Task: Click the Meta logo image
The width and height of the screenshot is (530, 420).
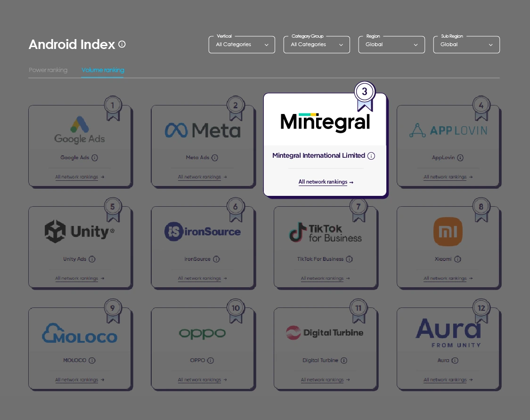Action: (x=203, y=130)
